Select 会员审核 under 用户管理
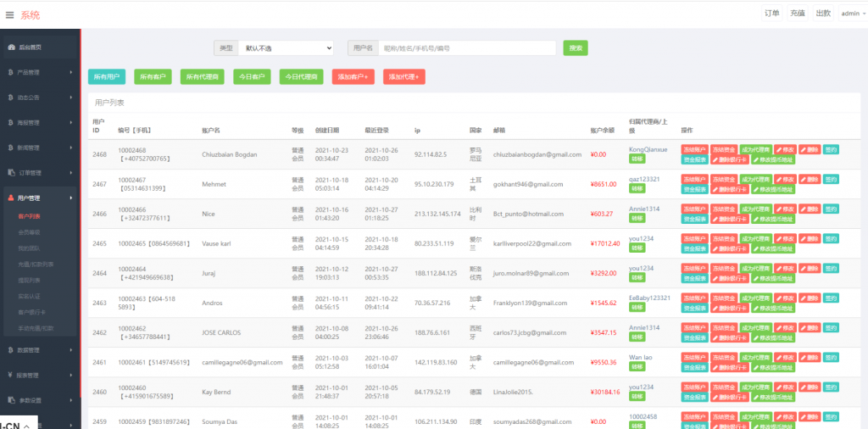The image size is (868, 429). (29, 231)
